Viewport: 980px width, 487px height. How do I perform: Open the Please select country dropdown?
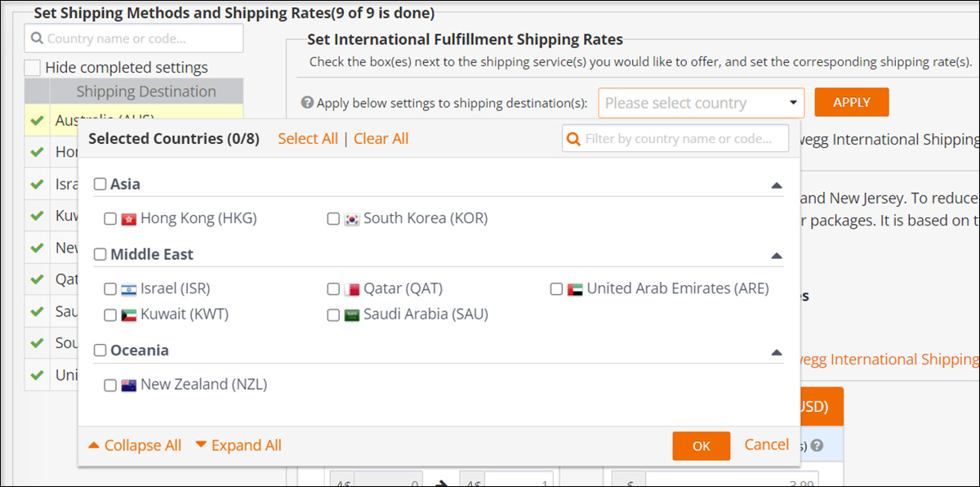[702, 103]
